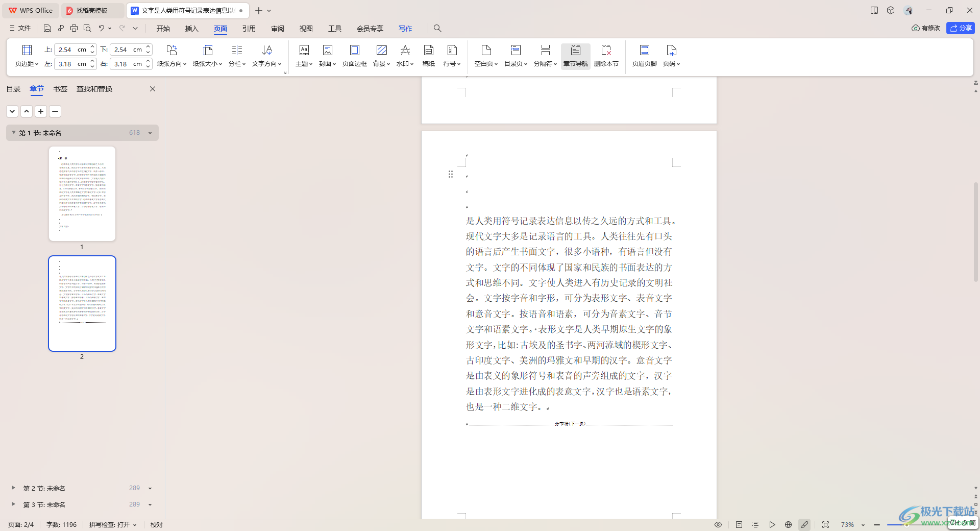This screenshot has width=980, height=531.
Task: Switch to 审阅 ribbon tab
Action: tap(278, 29)
